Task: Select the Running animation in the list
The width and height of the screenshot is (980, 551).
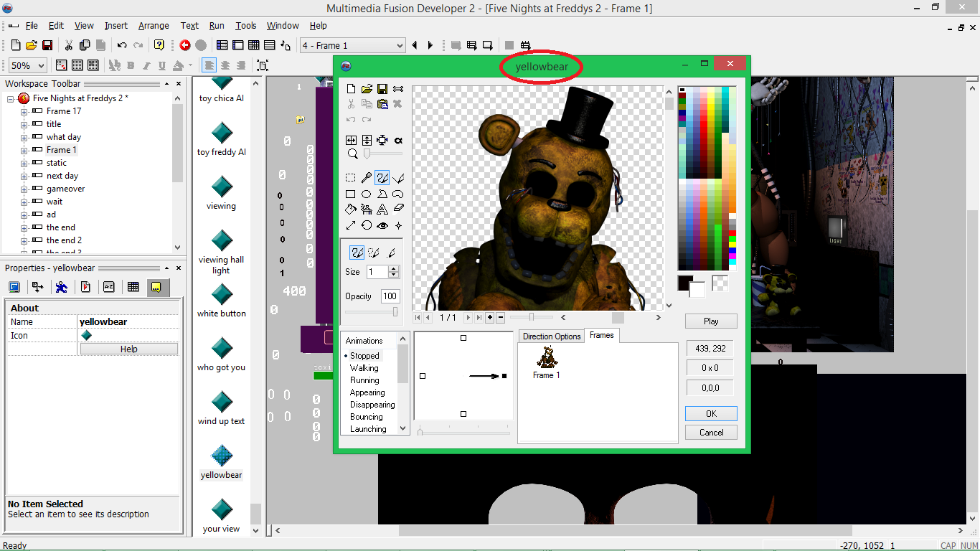Action: [364, 380]
